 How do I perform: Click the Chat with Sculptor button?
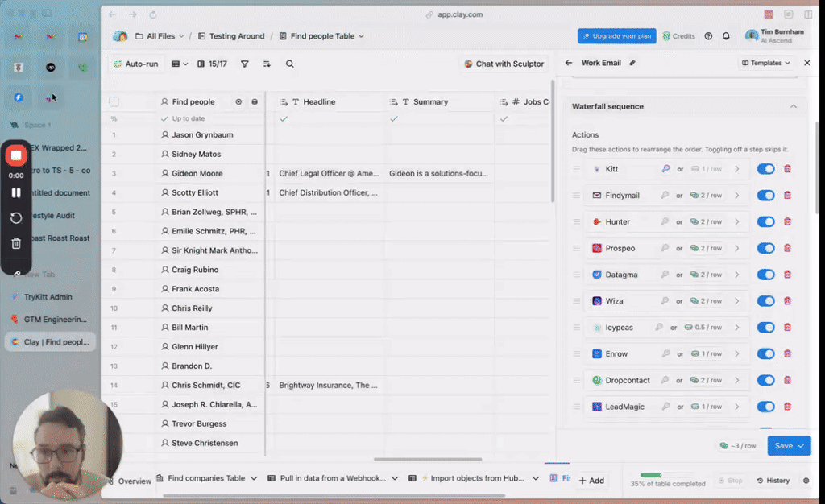click(504, 64)
